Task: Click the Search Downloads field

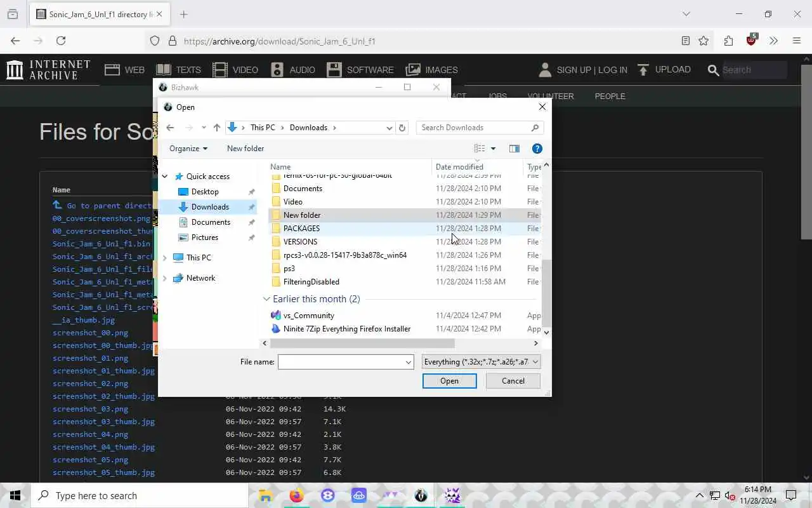Action: coord(473,128)
